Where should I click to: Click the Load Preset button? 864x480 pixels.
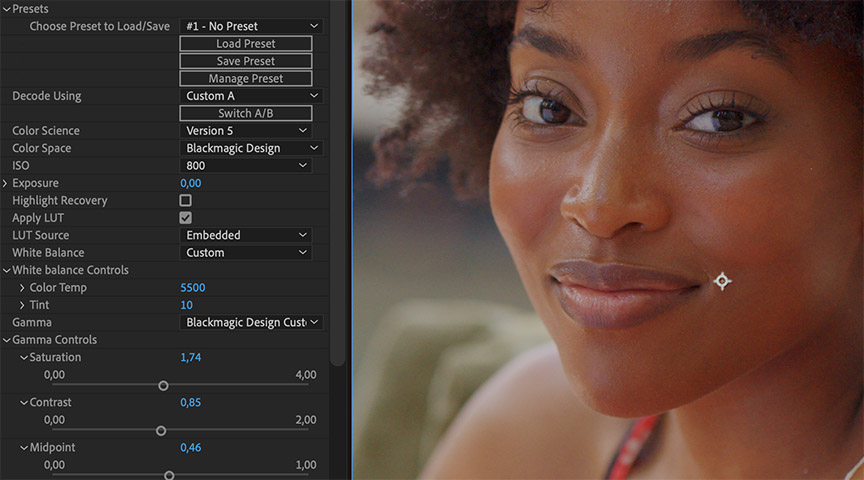(x=246, y=44)
